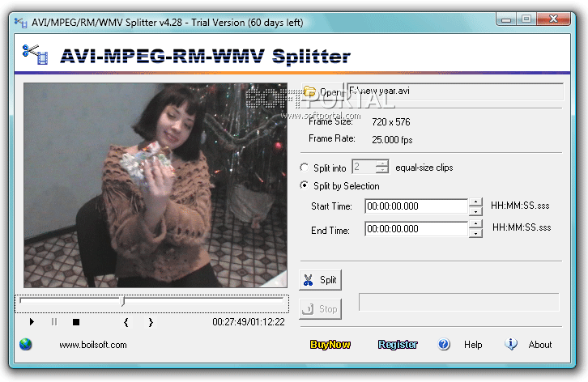This screenshot has width=588, height=382.
Task: Click the globe icon beside www.boilsoft.com
Action: [25, 344]
